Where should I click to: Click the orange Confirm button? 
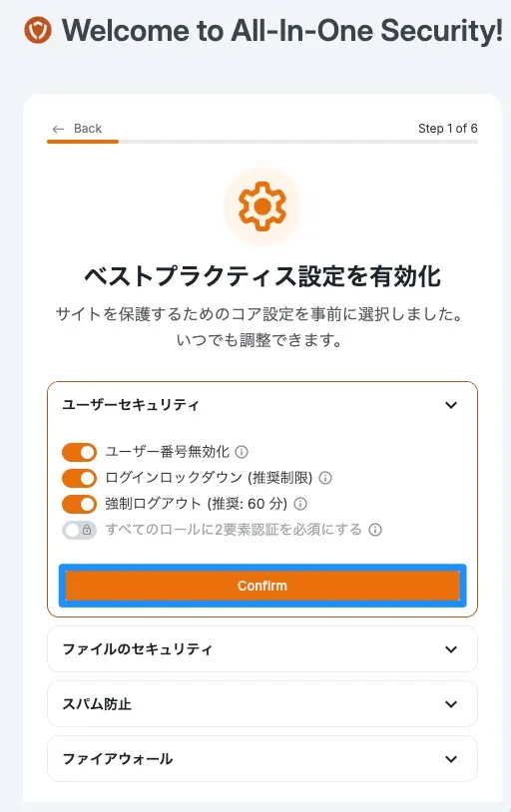tap(262, 586)
